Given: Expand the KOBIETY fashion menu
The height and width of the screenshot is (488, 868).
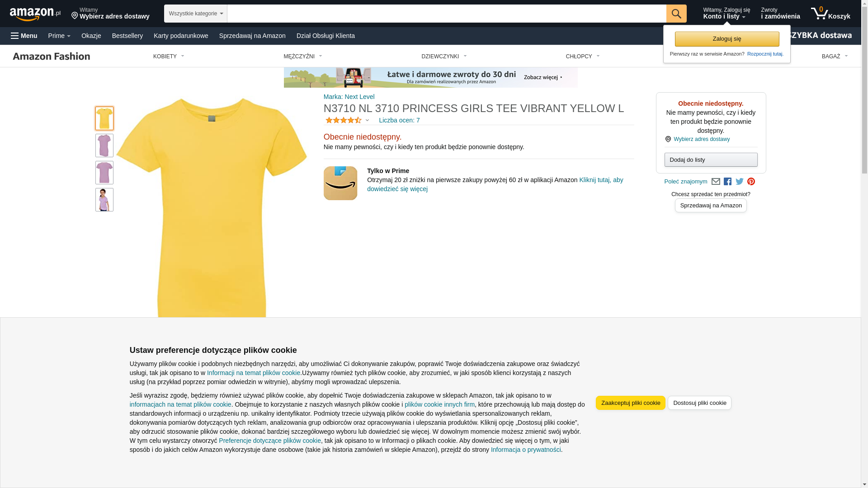Looking at the screenshot, I should tap(169, 56).
